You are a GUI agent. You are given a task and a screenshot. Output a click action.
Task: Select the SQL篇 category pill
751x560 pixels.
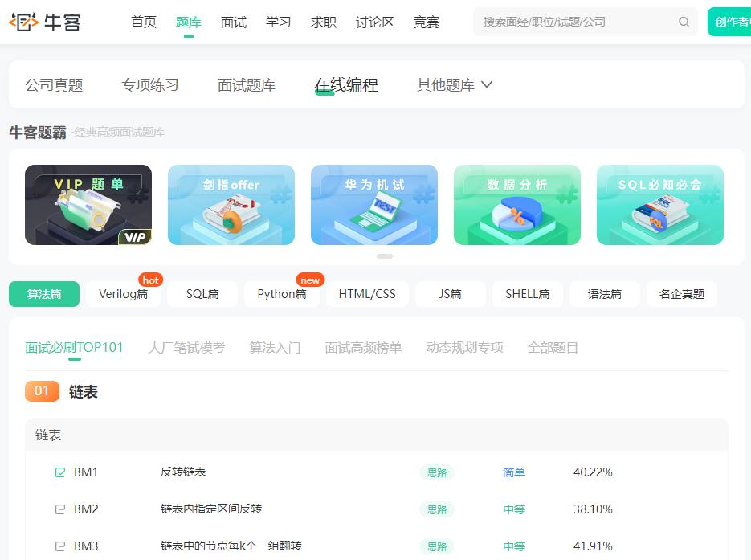pos(202,294)
